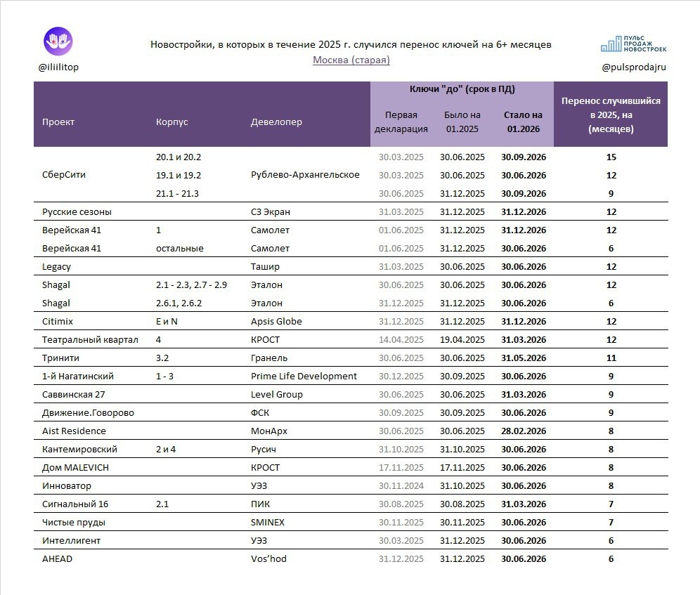The width and height of the screenshot is (700, 595).
Task: Select the Проект column header
Action: click(58, 122)
